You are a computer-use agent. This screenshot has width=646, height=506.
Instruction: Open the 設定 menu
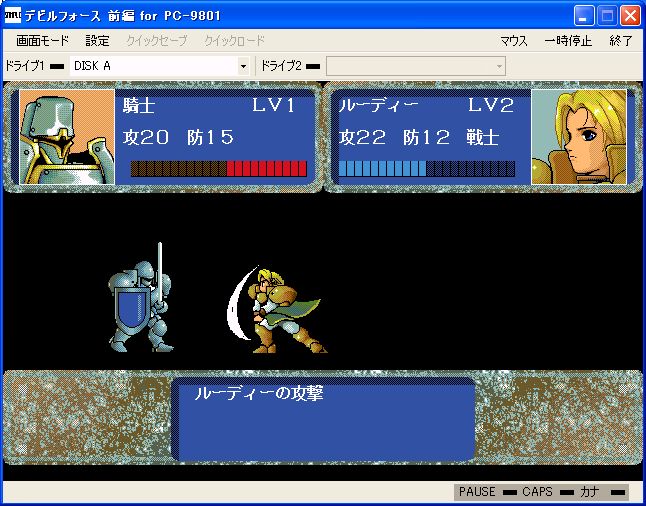click(98, 41)
